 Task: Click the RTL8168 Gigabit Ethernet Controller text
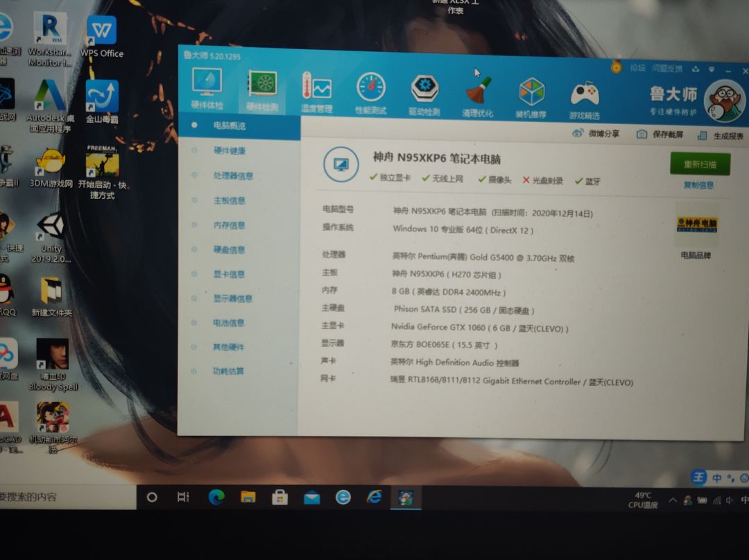point(512,381)
